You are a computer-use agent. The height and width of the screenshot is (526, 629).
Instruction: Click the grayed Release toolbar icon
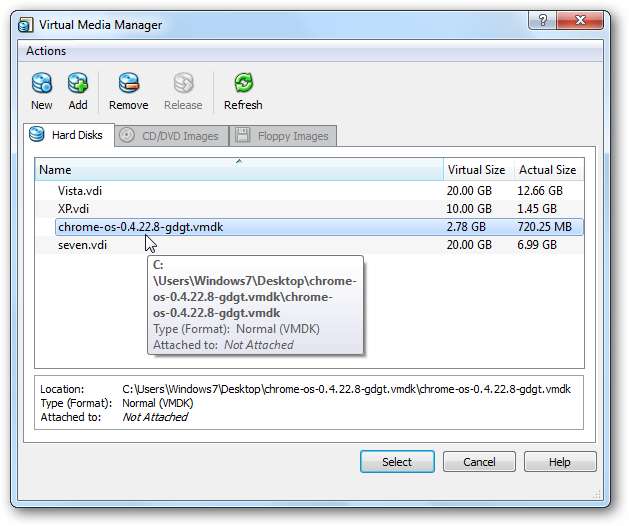coord(184,84)
